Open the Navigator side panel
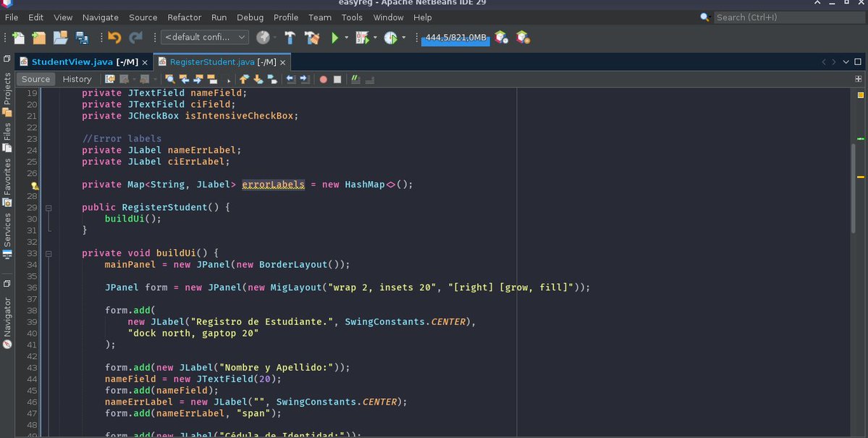Image resolution: width=868 pixels, height=438 pixels. coord(7,324)
